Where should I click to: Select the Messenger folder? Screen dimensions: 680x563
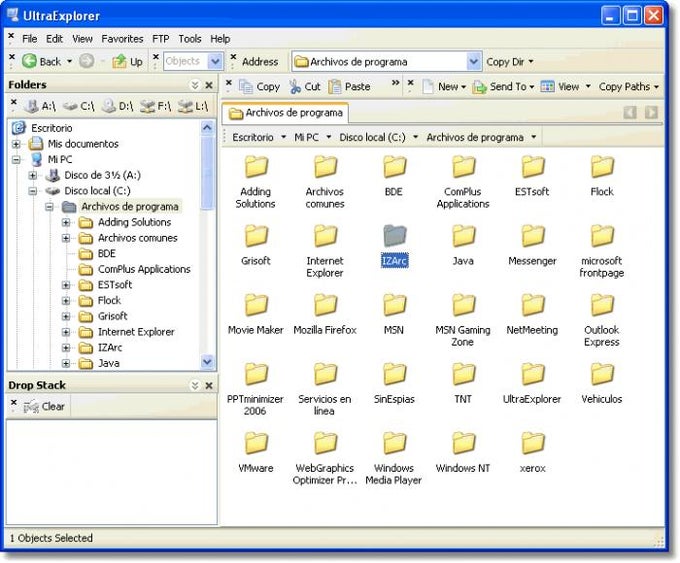pyautogui.click(x=532, y=245)
